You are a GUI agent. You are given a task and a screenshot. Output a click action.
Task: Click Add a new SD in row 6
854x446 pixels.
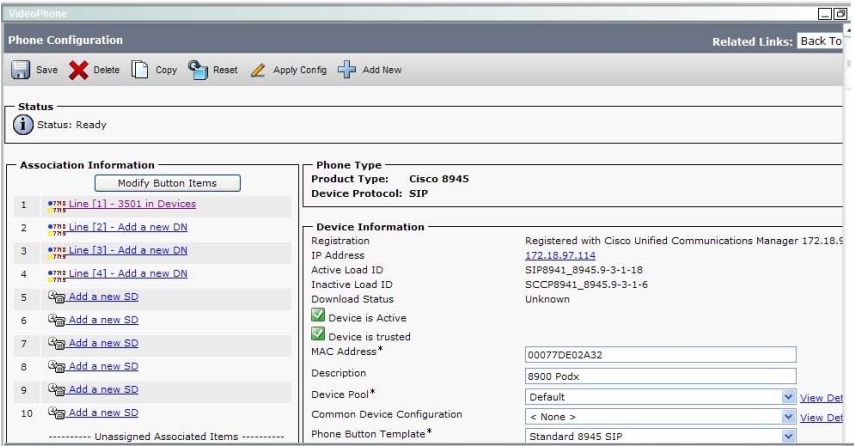pyautogui.click(x=103, y=320)
